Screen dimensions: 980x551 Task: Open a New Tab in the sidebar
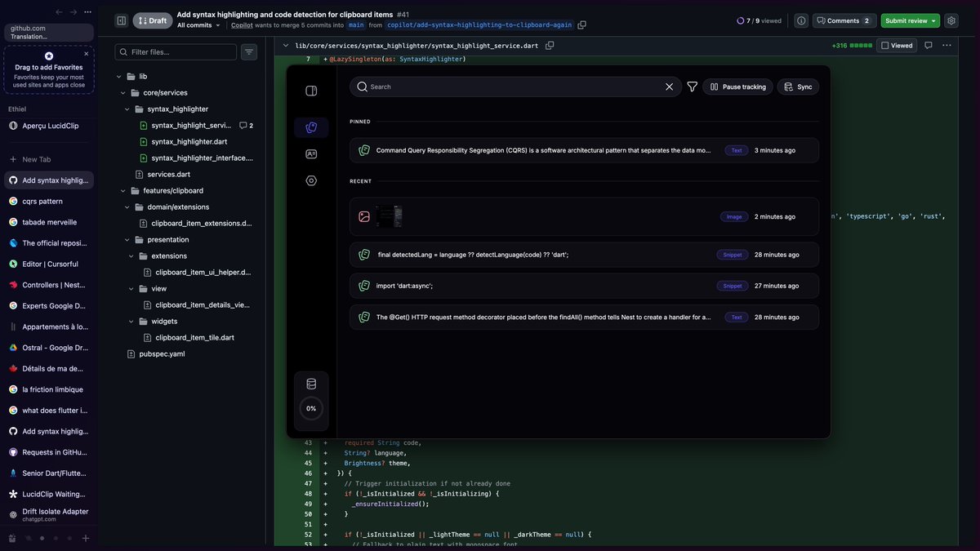click(49, 159)
